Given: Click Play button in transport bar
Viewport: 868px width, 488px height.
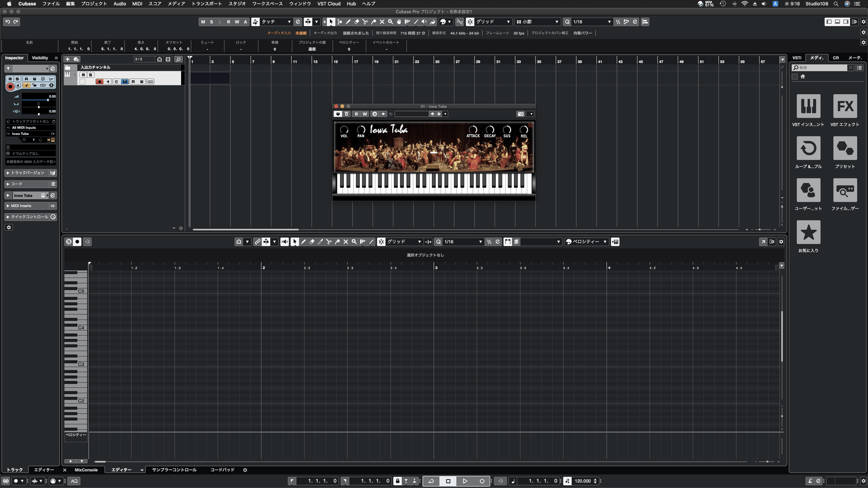Looking at the screenshot, I should 465,481.
